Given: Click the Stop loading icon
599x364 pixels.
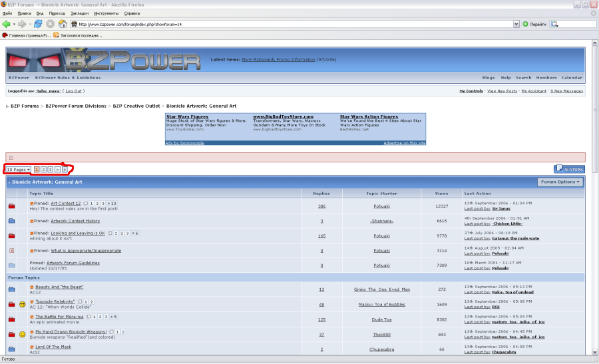Looking at the screenshot, I should pyautogui.click(x=50, y=24).
